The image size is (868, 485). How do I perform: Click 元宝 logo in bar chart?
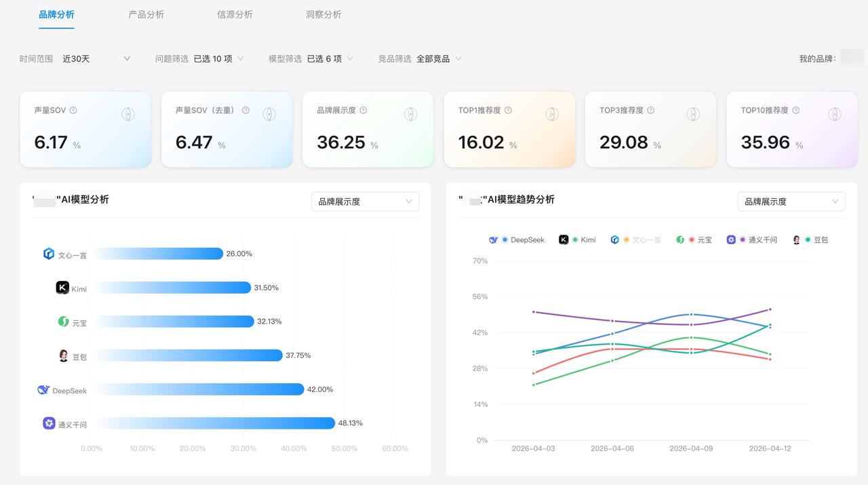coord(64,322)
